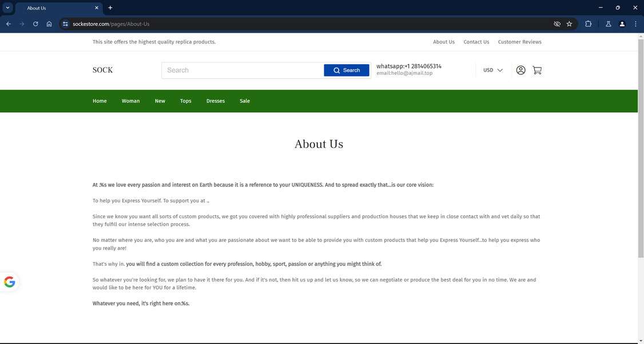The width and height of the screenshot is (644, 344).
Task: Open the three-dot browser menu
Action: [635, 24]
